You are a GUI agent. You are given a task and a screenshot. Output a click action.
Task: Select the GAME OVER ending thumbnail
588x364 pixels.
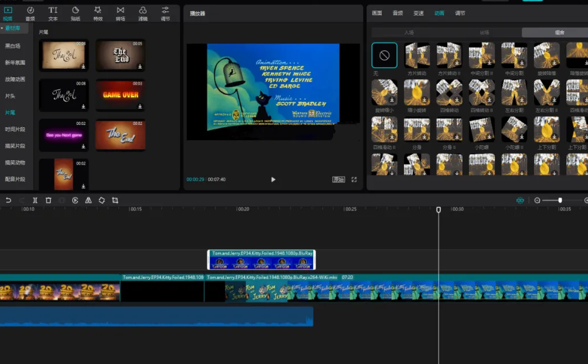[x=120, y=95]
